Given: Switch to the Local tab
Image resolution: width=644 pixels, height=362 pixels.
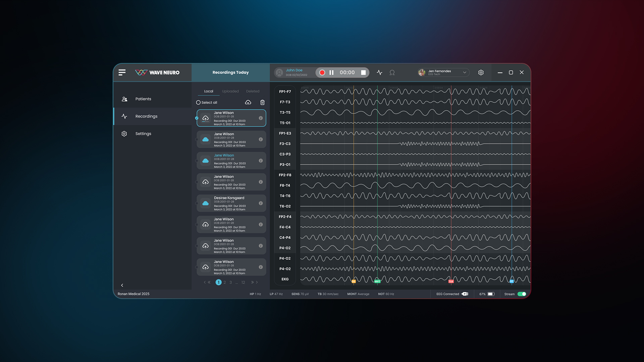Looking at the screenshot, I should (209, 91).
